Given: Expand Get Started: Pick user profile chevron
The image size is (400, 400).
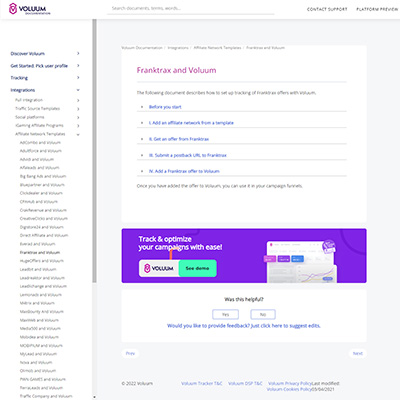Looking at the screenshot, I should (x=78, y=66).
